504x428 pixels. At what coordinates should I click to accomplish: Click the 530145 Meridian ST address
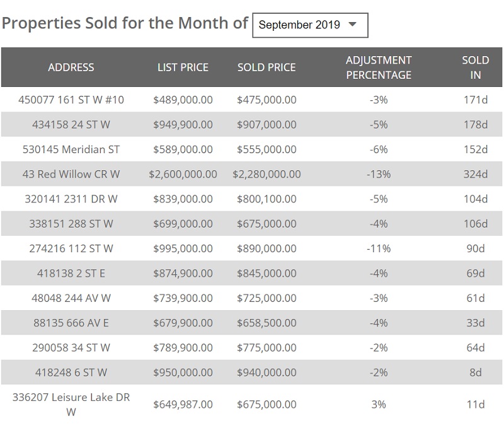coord(71,149)
